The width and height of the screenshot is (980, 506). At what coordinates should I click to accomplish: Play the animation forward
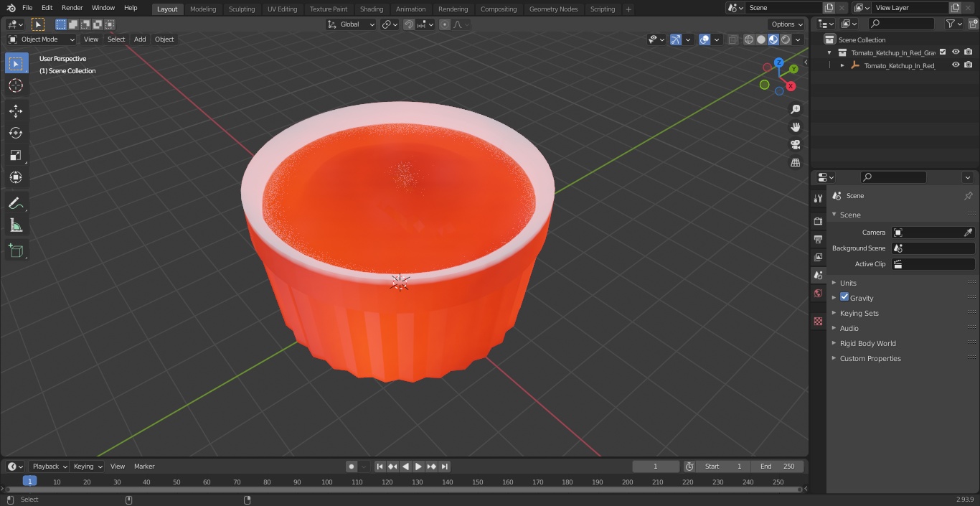click(x=418, y=467)
